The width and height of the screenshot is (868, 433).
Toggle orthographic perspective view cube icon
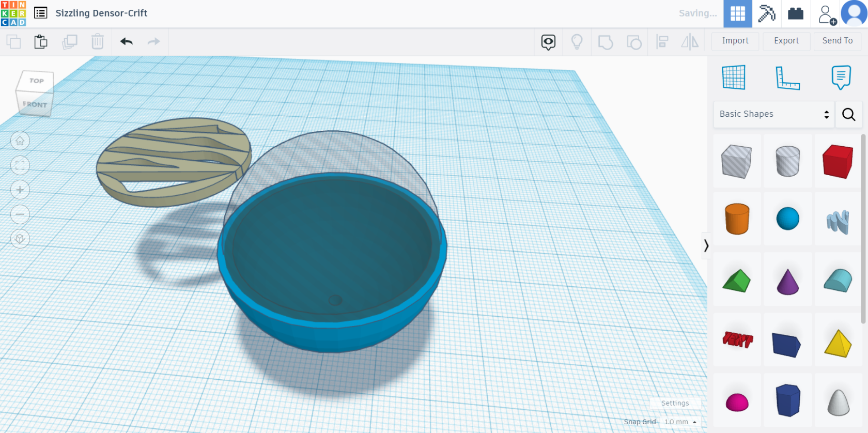pyautogui.click(x=20, y=239)
